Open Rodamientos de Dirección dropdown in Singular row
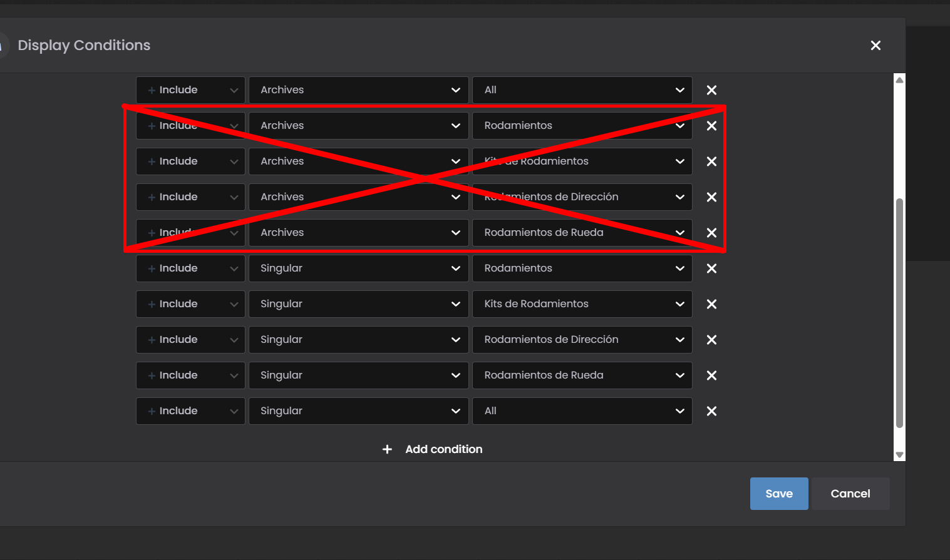 tap(582, 340)
